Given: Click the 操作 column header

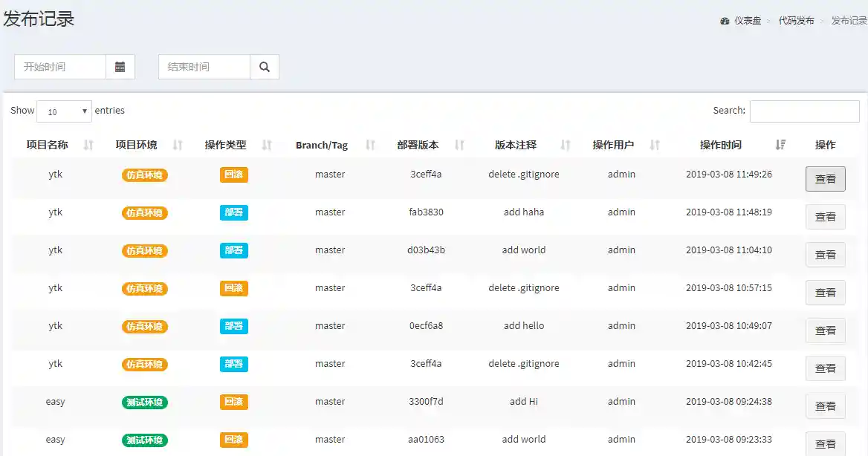Looking at the screenshot, I should coord(826,145).
